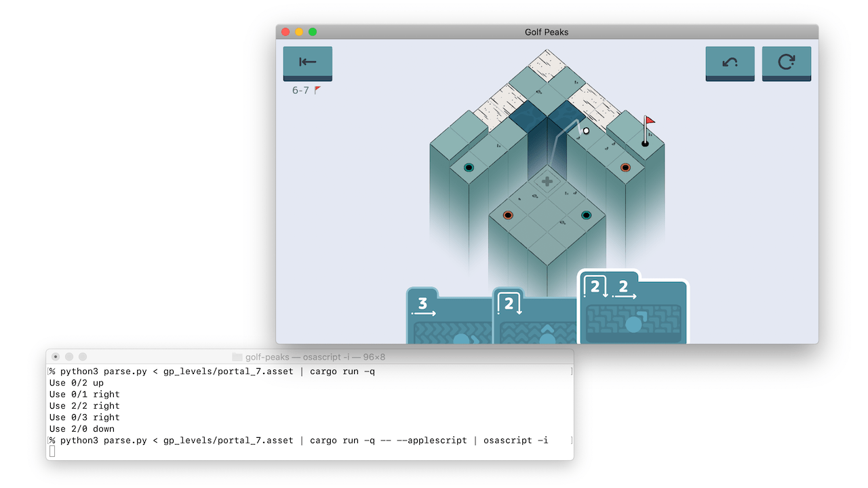The height and width of the screenshot is (488, 868).
Task: Minimize the Golf Peaks window
Action: tap(299, 32)
